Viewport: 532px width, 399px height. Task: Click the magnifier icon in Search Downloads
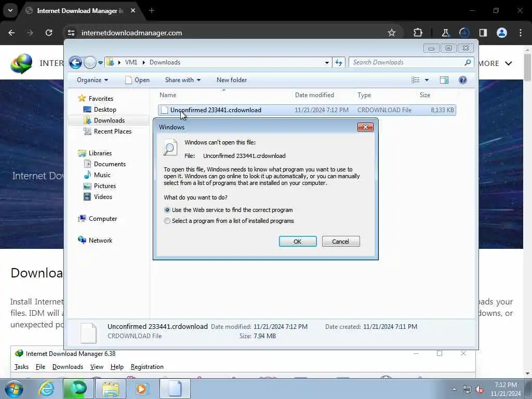coord(468,62)
